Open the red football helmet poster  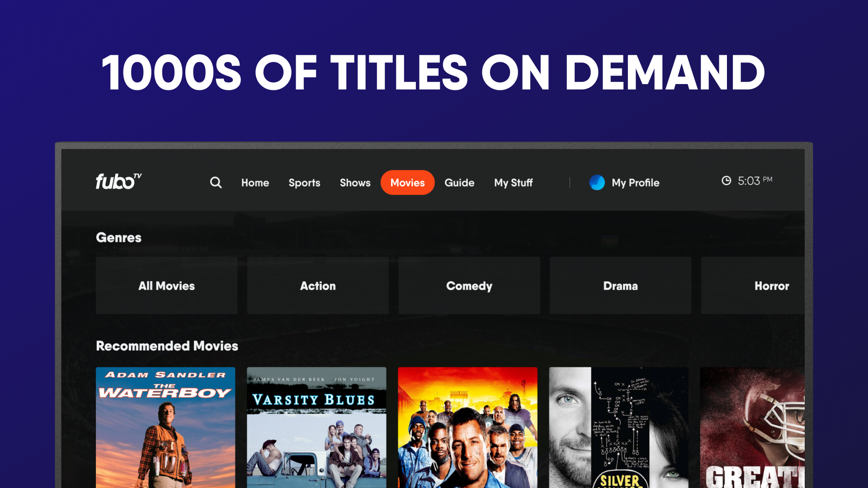tap(752, 427)
